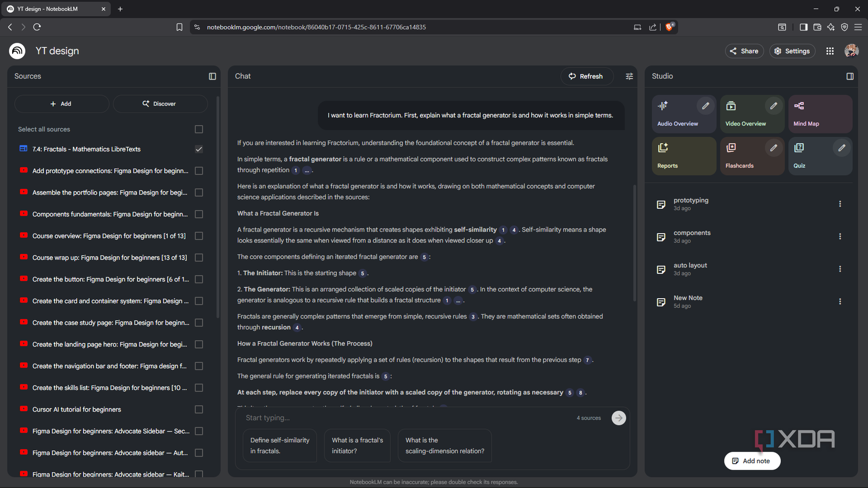Edit Audio Overview with pencil icon

705,106
